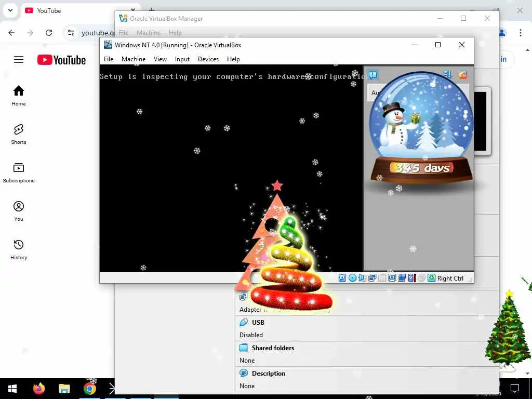The height and width of the screenshot is (399, 532).
Task: Click the Chrome profile avatar icon
Action: pyautogui.click(x=502, y=33)
